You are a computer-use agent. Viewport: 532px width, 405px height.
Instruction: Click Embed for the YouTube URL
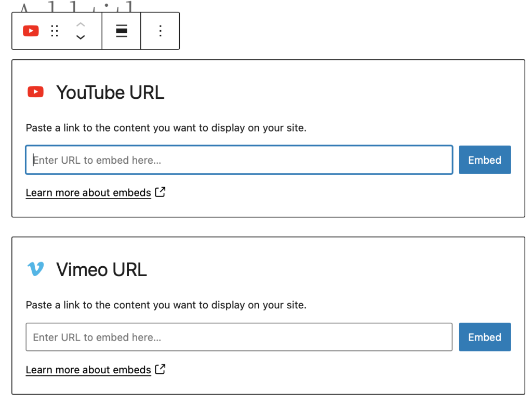pyautogui.click(x=485, y=160)
